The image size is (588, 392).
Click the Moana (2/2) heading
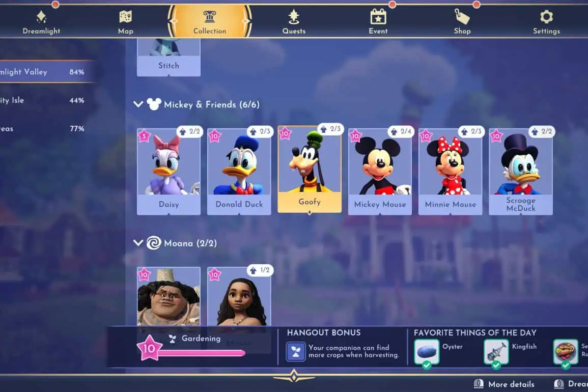(190, 243)
